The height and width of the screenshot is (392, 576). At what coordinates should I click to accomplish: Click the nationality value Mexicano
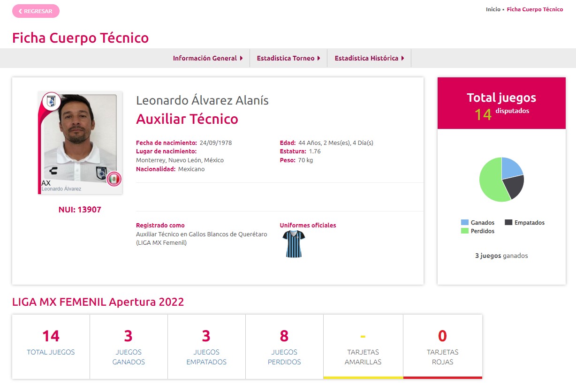(x=191, y=169)
